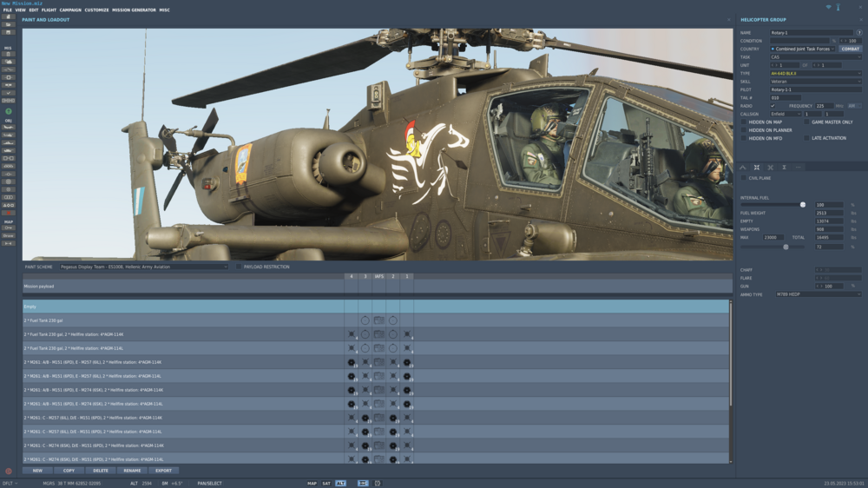Open the File menu
Viewport: 868px width, 488px height.
7,10
